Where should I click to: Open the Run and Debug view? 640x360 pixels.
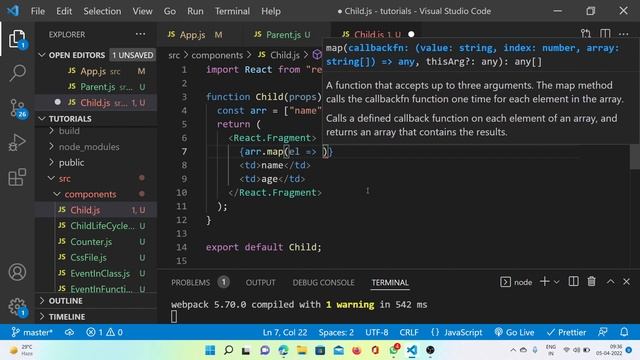17,142
